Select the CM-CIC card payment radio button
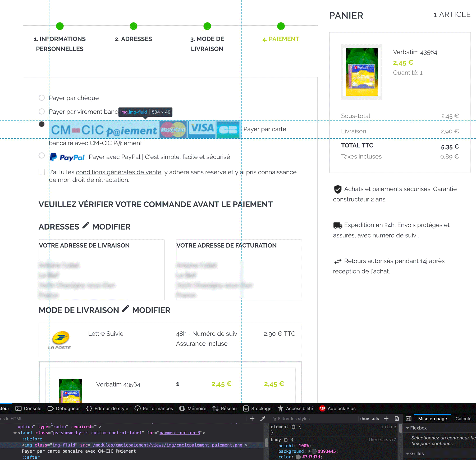 point(42,124)
